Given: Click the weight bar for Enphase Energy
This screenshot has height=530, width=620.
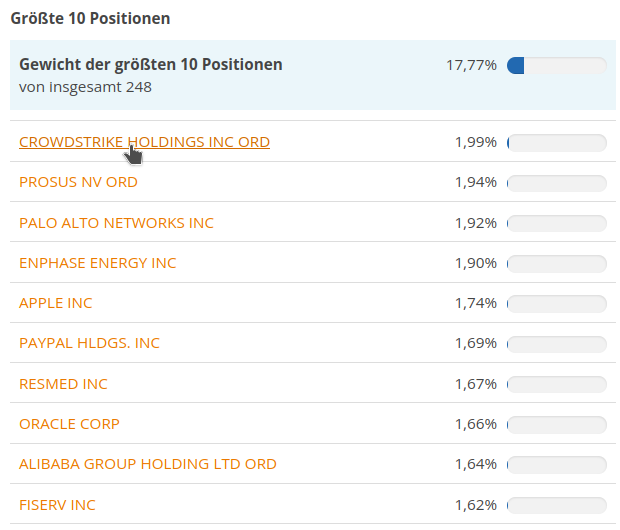Looking at the screenshot, I should (556, 263).
